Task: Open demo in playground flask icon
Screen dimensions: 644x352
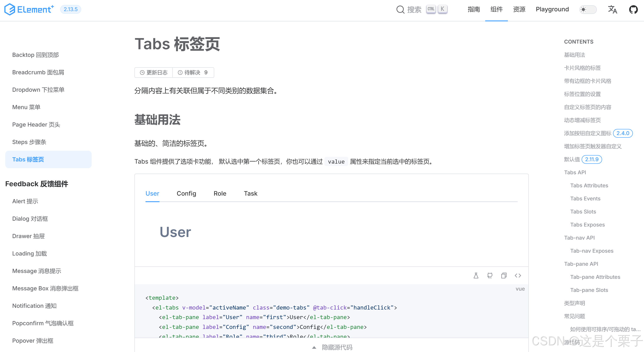Action: click(476, 275)
